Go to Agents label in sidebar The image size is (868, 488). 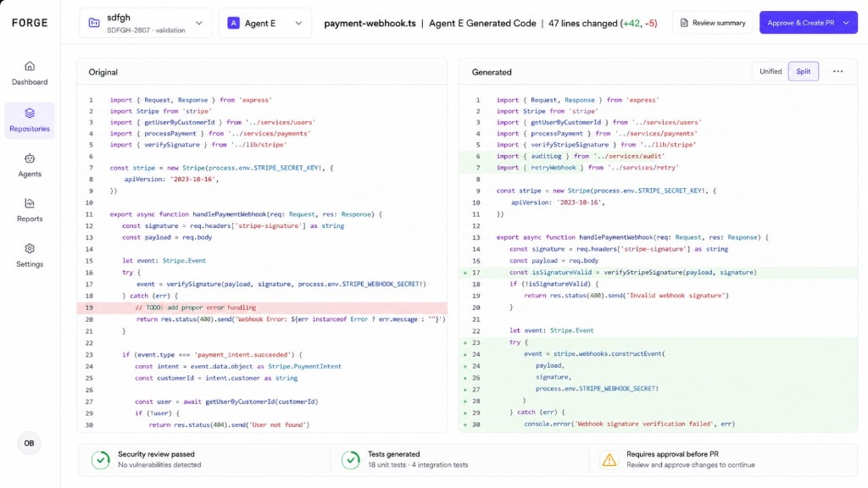(30, 174)
